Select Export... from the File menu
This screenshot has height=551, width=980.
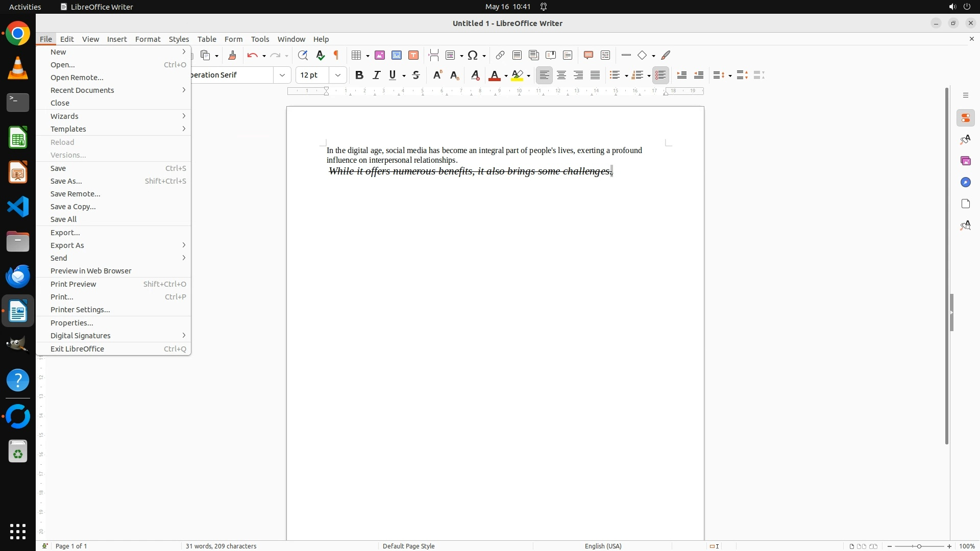point(65,233)
